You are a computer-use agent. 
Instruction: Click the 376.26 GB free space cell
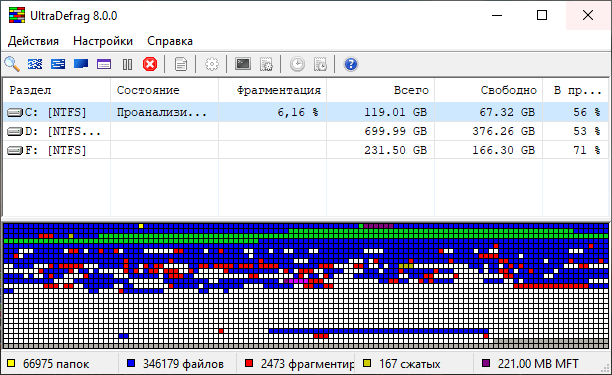(503, 131)
